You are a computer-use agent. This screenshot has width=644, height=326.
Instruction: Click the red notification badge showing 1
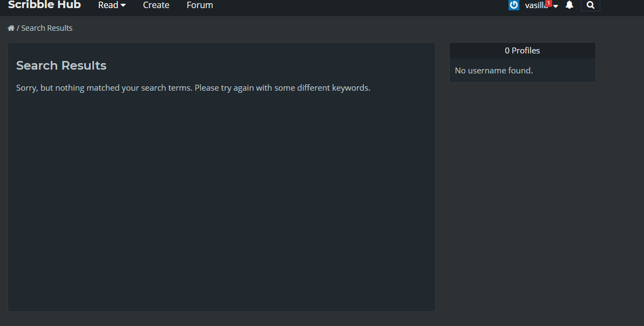tap(548, 3)
